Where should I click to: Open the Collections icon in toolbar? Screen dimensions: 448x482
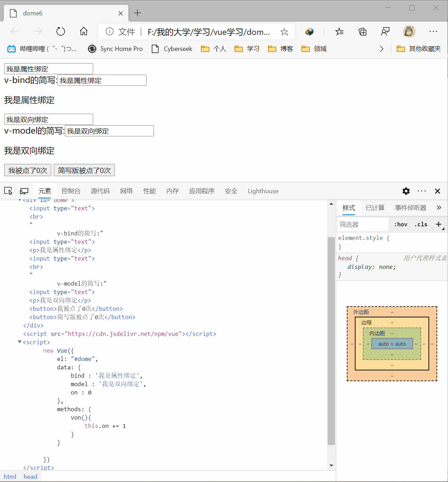click(363, 32)
